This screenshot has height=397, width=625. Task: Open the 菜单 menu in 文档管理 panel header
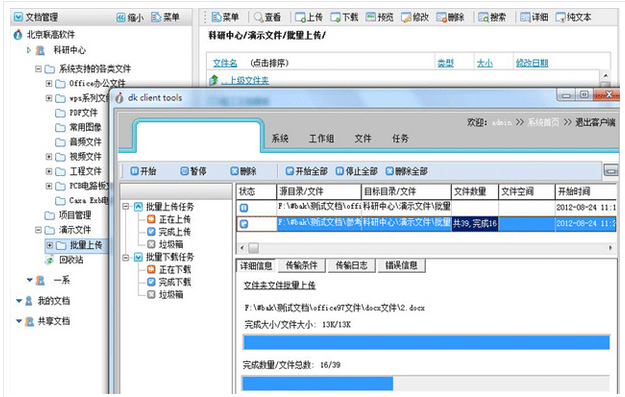[165, 17]
